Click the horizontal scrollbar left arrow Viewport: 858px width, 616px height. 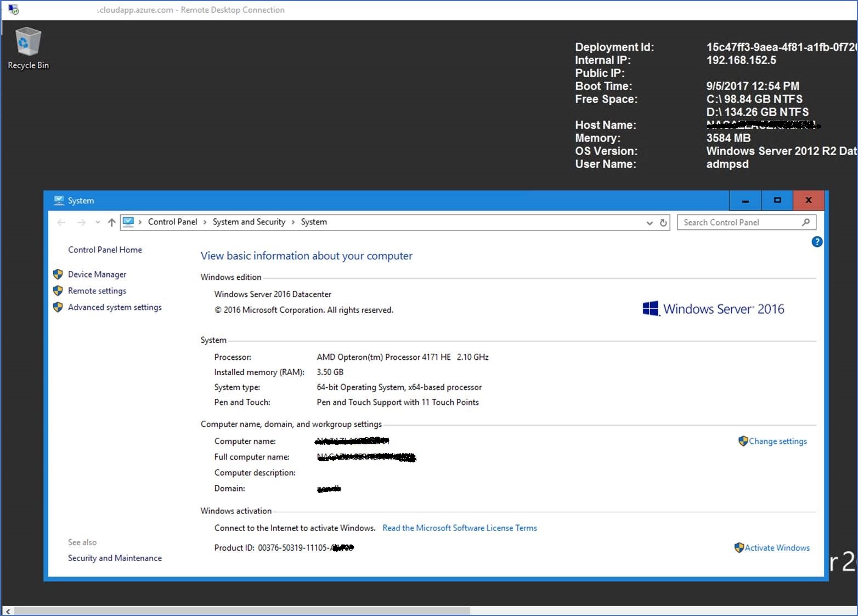8,611
